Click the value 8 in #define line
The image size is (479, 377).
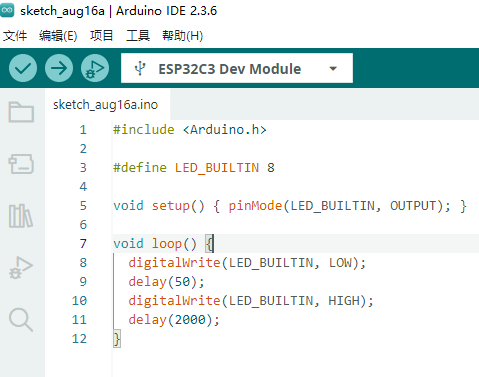(x=271, y=168)
